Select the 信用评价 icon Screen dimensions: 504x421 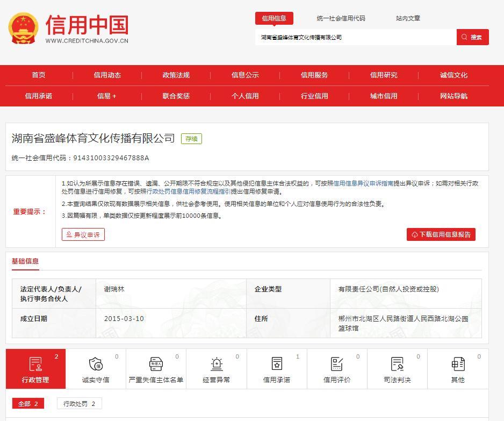click(337, 364)
